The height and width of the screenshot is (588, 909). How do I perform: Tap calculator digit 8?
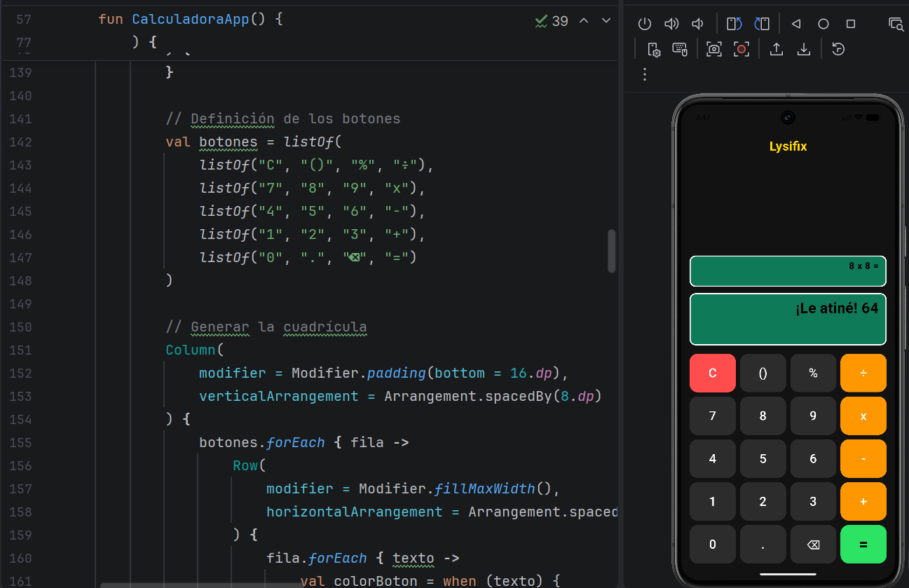tap(763, 416)
